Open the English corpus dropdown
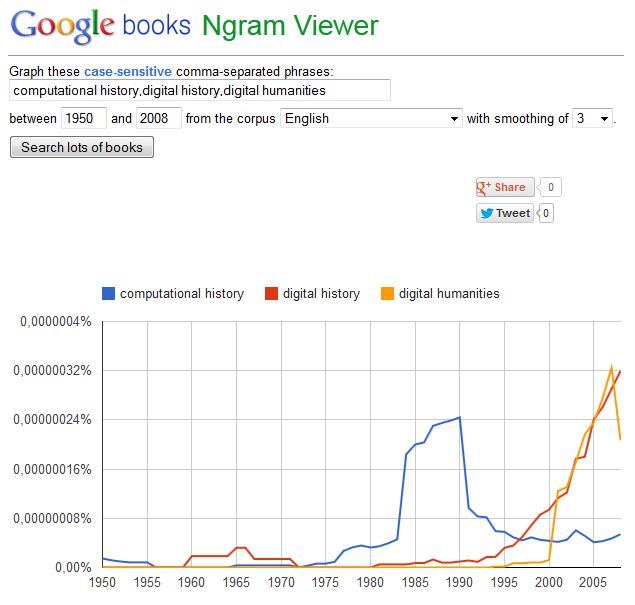This screenshot has height=605, width=635. click(x=371, y=119)
